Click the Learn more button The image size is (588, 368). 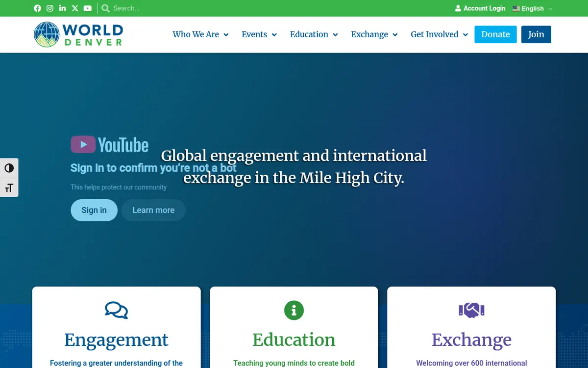pos(153,210)
